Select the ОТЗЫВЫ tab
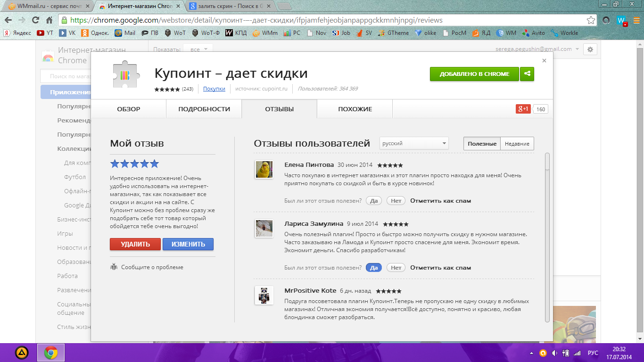 click(x=280, y=109)
